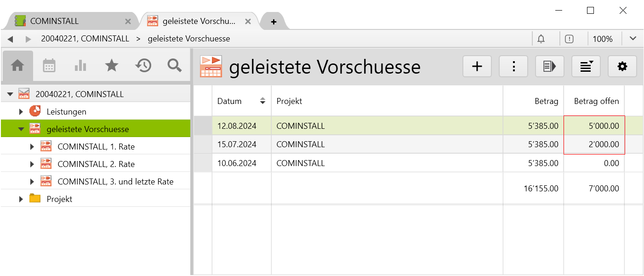Viewport: 644px width, 276px height.
Task: Open settings with the gear button
Action: pos(622,67)
